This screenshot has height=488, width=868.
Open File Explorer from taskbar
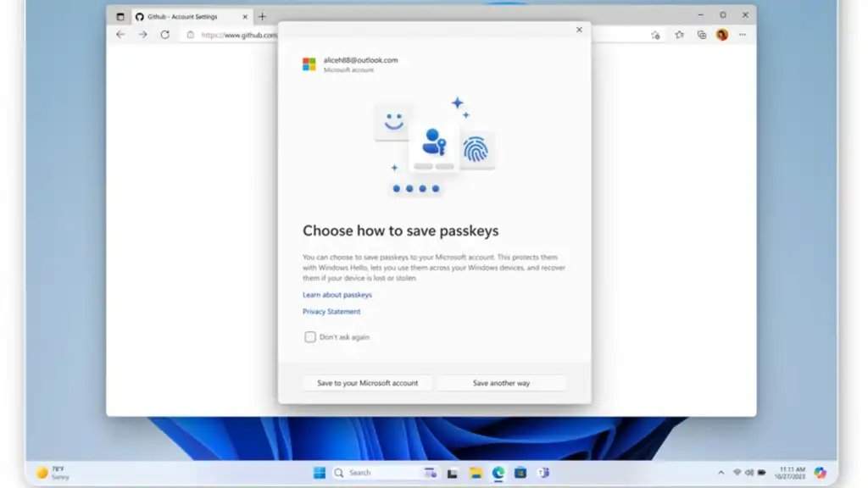pyautogui.click(x=476, y=473)
